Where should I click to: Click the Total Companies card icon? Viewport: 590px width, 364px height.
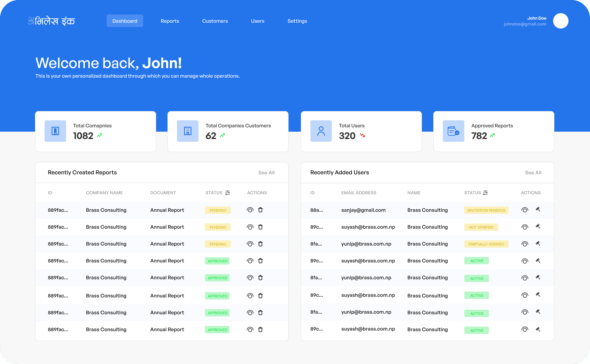[x=55, y=131]
